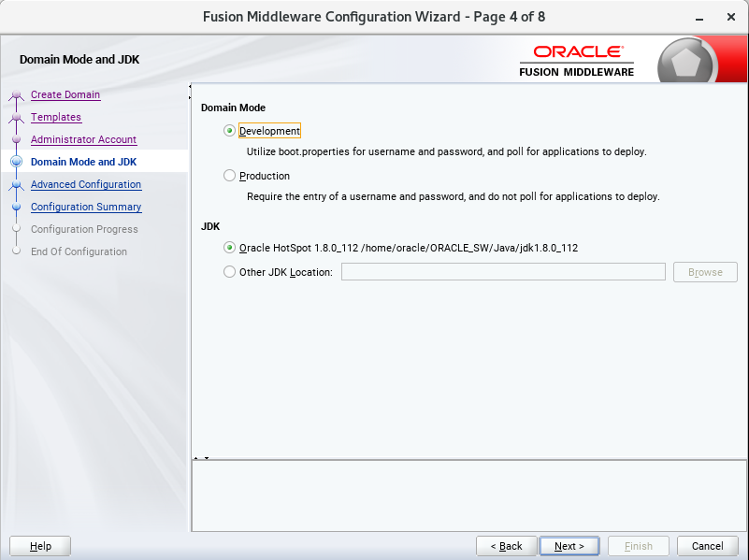Click the Configuration Summary step node icon

tap(16, 207)
